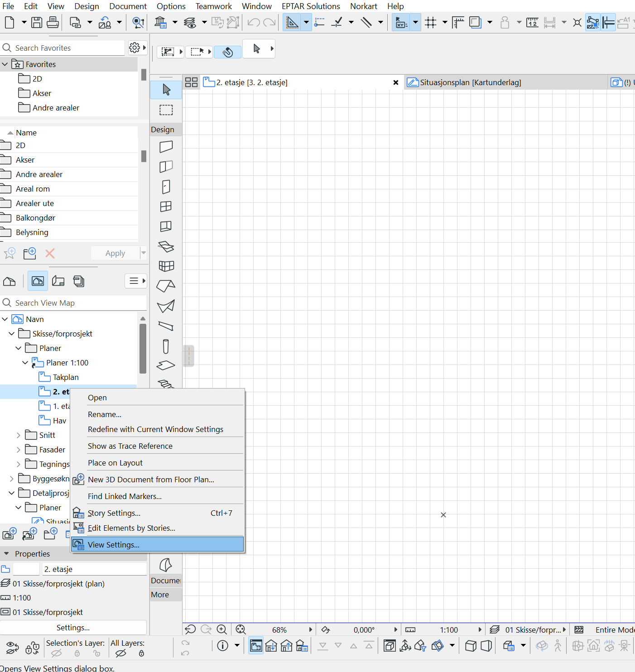Click the Print icon in toolbar
Screen dimensions: 635x672
[53, 22]
